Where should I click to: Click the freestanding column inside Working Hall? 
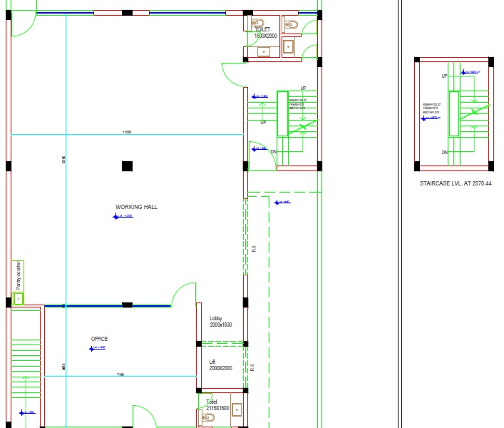click(x=128, y=166)
